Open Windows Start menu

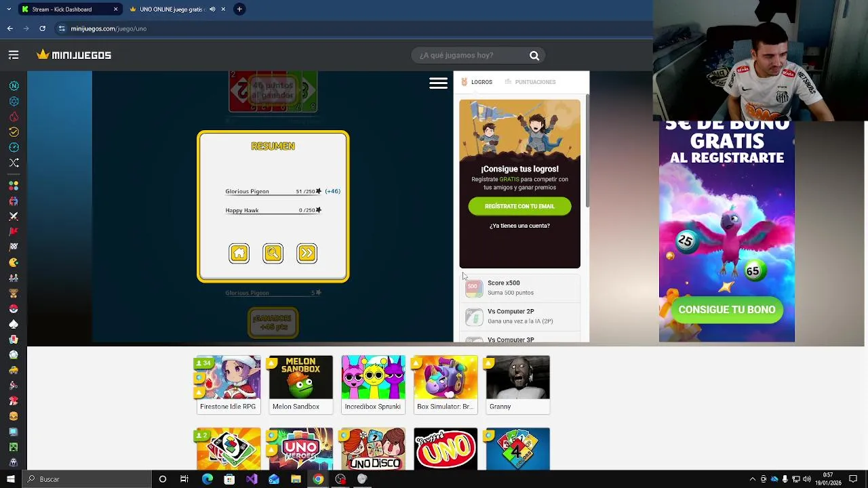coord(10,479)
